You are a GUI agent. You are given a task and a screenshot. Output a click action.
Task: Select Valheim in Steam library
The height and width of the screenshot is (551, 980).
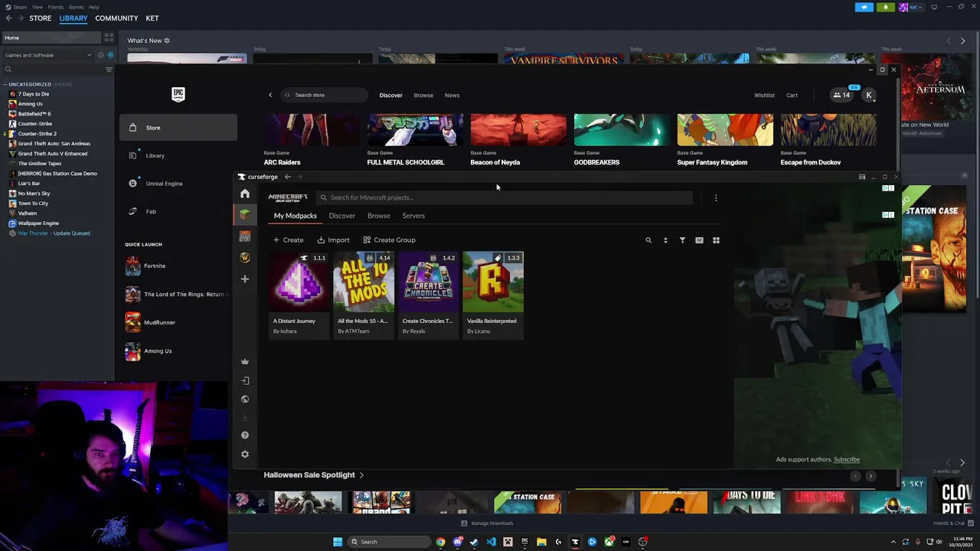(x=28, y=214)
